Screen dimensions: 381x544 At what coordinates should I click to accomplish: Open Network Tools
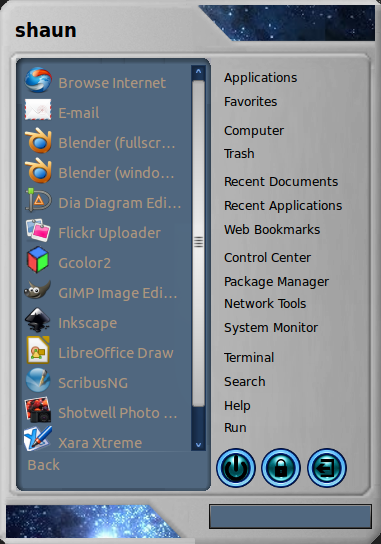pyautogui.click(x=265, y=304)
